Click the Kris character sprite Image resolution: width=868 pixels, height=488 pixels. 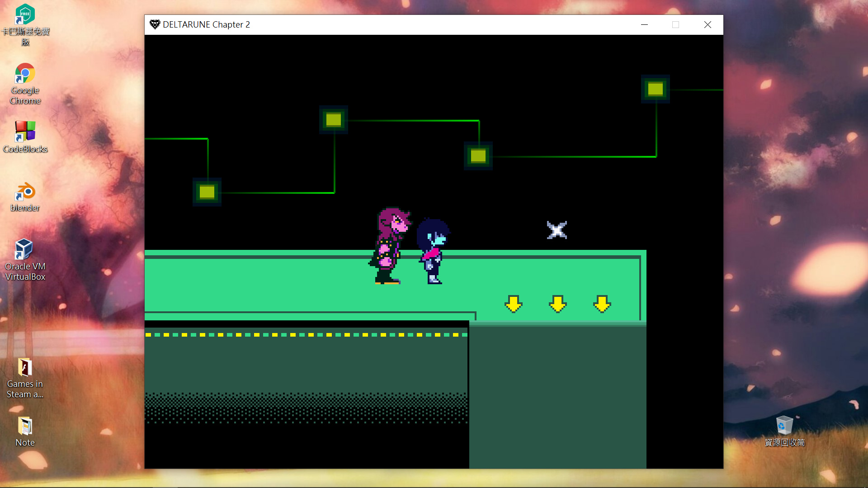coord(434,251)
